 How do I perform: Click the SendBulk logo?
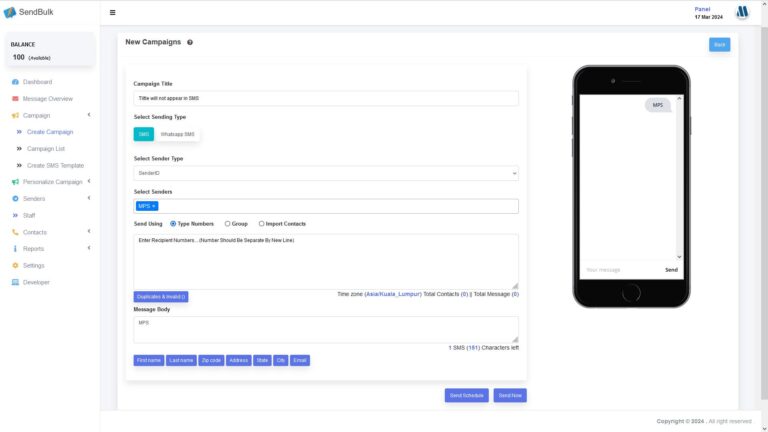click(29, 12)
